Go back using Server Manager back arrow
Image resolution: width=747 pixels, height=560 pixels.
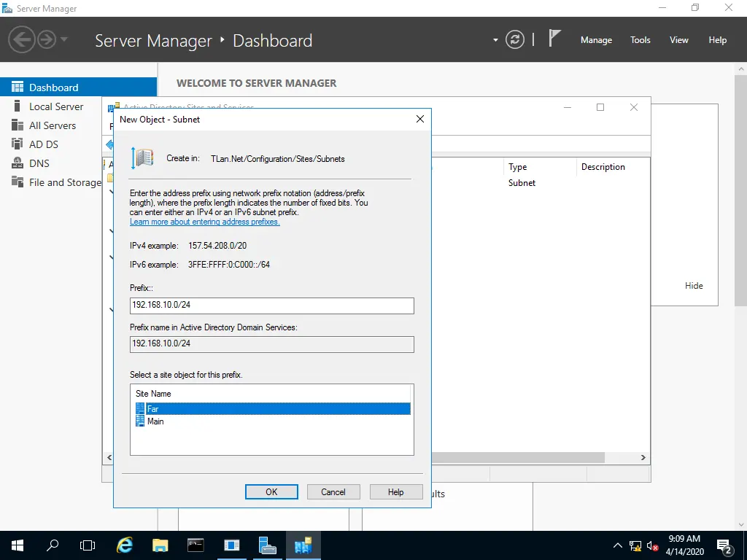pyautogui.click(x=21, y=39)
